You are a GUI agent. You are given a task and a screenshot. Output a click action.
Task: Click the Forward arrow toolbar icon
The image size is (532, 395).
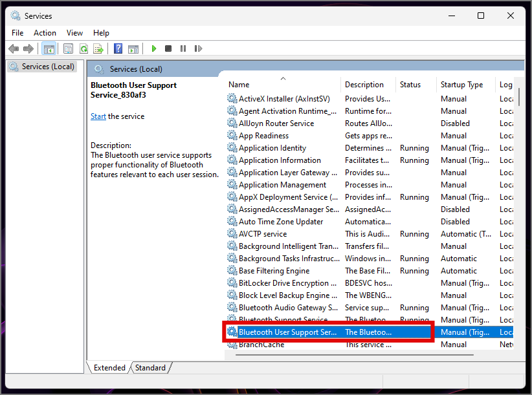click(x=28, y=48)
